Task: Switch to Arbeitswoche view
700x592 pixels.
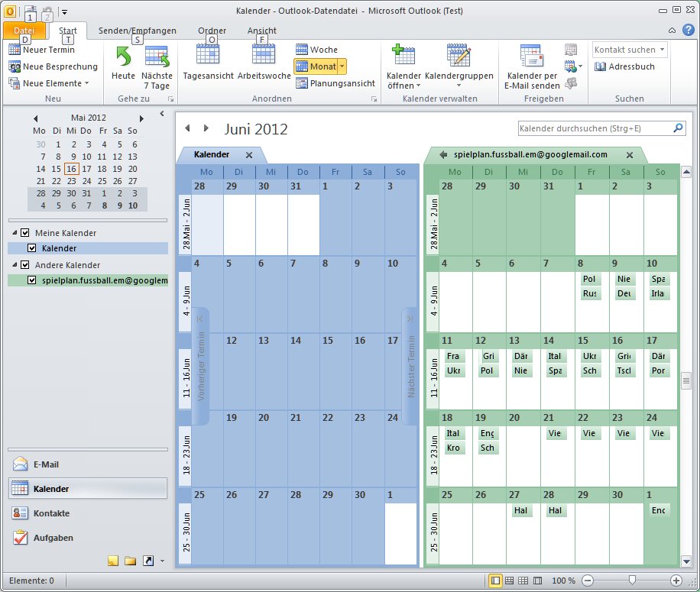Action: [264, 63]
